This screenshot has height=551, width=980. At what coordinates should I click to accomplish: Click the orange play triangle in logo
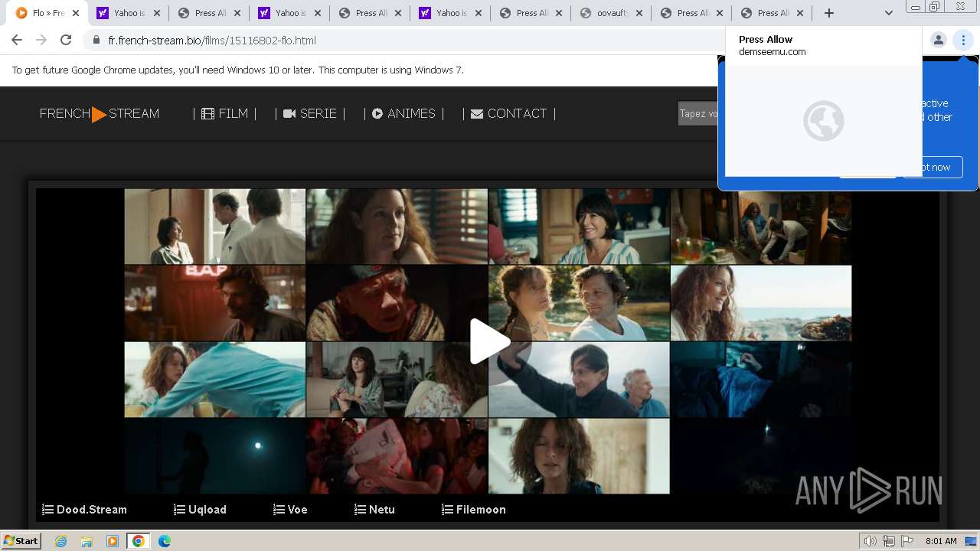coord(100,115)
